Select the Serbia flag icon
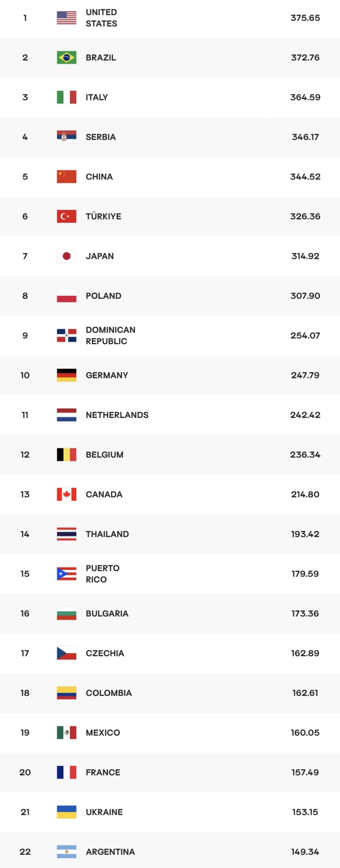Image resolution: width=340 pixels, height=868 pixels. coord(66,137)
